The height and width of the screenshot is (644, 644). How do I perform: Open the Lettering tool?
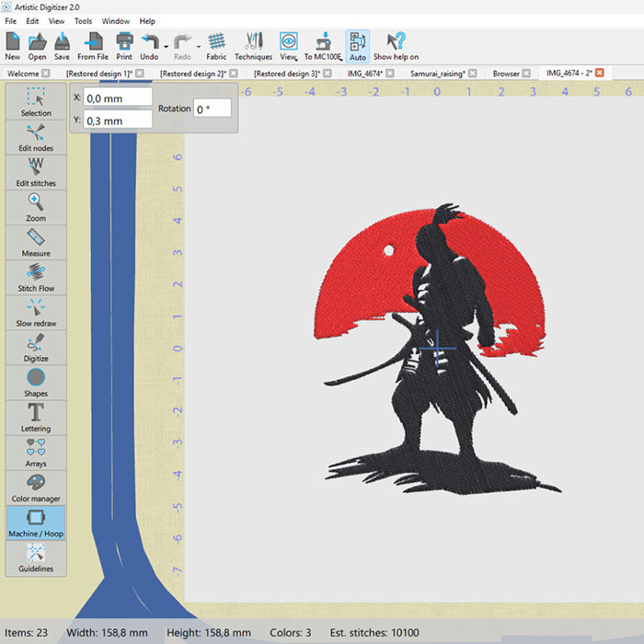coord(36,417)
